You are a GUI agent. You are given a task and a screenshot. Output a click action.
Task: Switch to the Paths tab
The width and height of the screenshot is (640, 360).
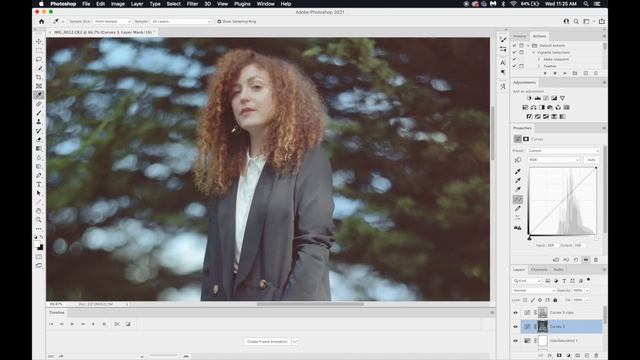pos(558,270)
